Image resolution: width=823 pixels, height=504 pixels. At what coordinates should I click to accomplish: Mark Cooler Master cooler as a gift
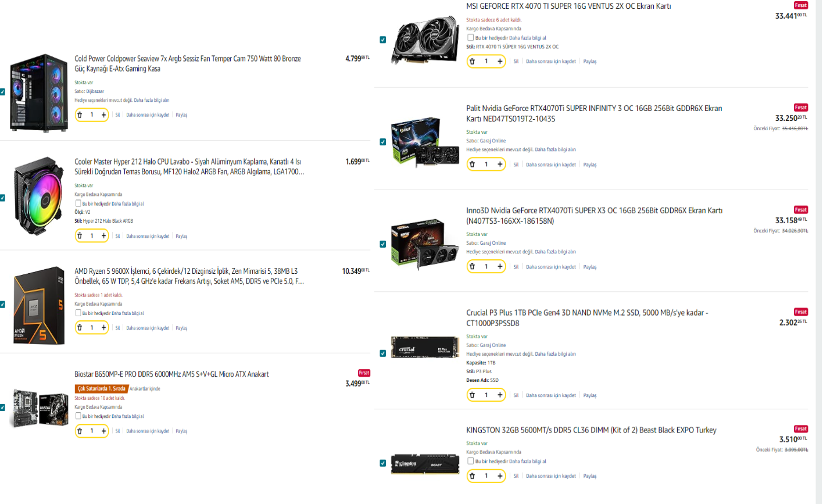pyautogui.click(x=78, y=203)
